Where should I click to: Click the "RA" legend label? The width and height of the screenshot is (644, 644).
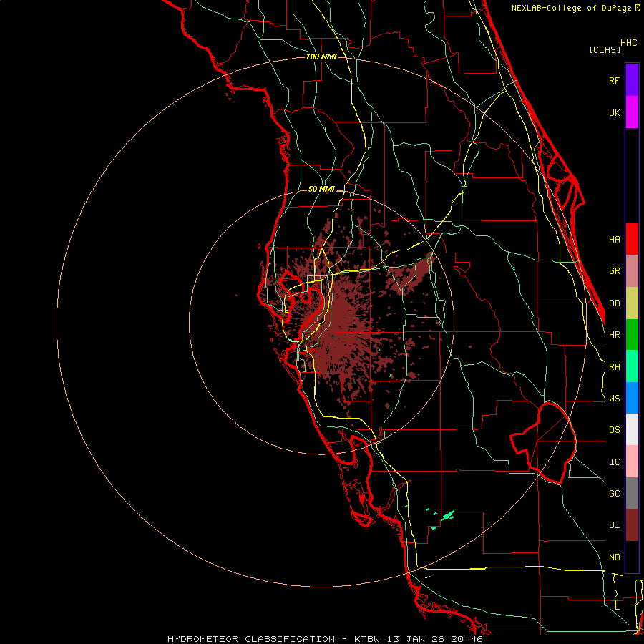click(614, 367)
